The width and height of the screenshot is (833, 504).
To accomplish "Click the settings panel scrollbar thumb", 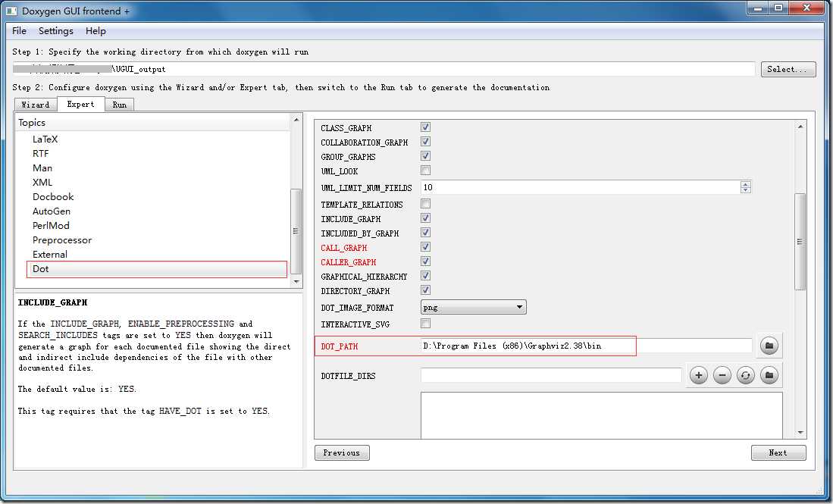I will point(800,242).
